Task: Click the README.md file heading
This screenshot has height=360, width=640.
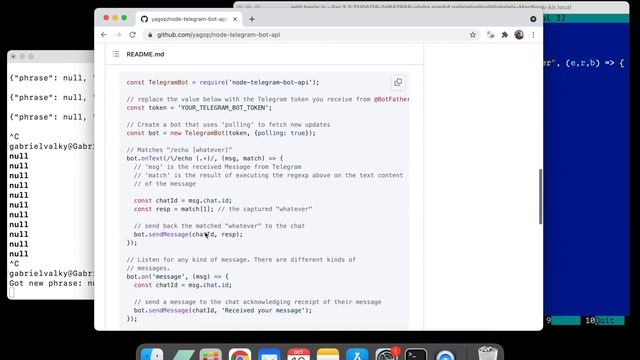Action: [145, 54]
